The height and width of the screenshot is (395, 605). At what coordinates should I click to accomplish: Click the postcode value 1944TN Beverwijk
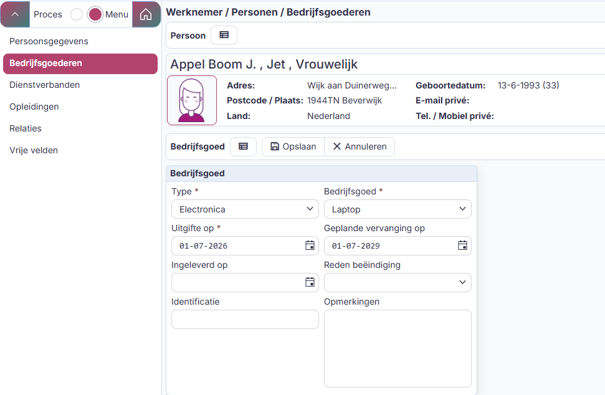[344, 101]
